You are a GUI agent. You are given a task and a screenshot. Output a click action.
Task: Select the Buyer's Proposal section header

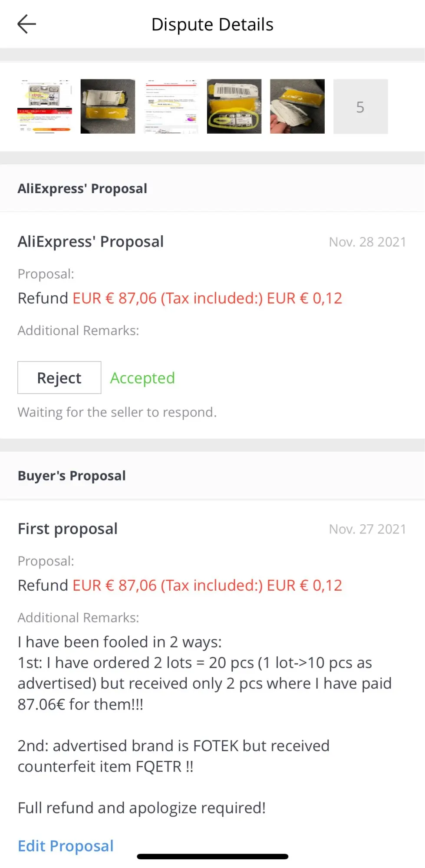[72, 476]
